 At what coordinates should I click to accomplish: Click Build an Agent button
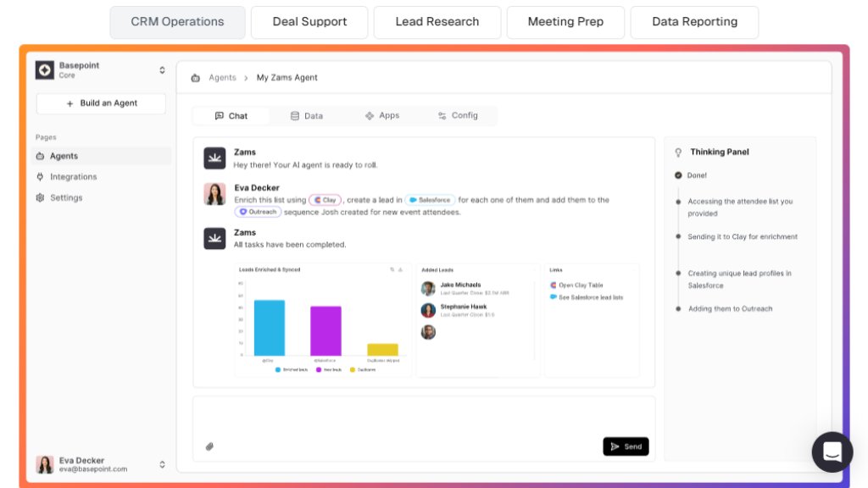tap(102, 103)
